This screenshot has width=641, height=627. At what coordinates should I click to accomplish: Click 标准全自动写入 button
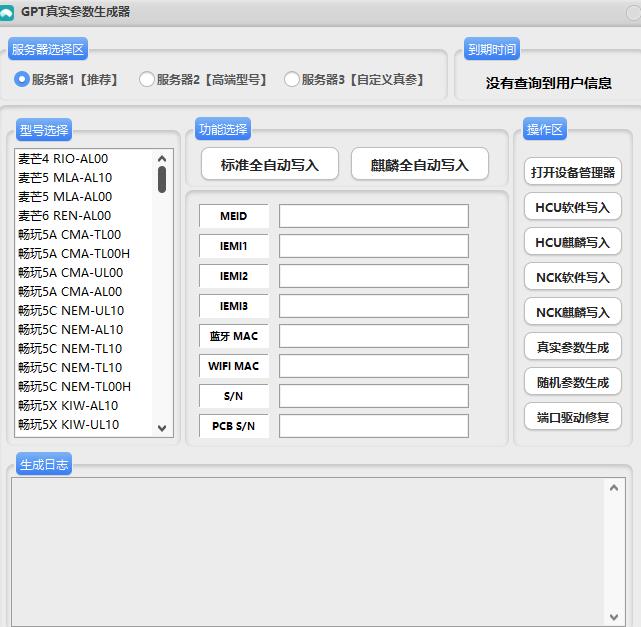pos(270,164)
